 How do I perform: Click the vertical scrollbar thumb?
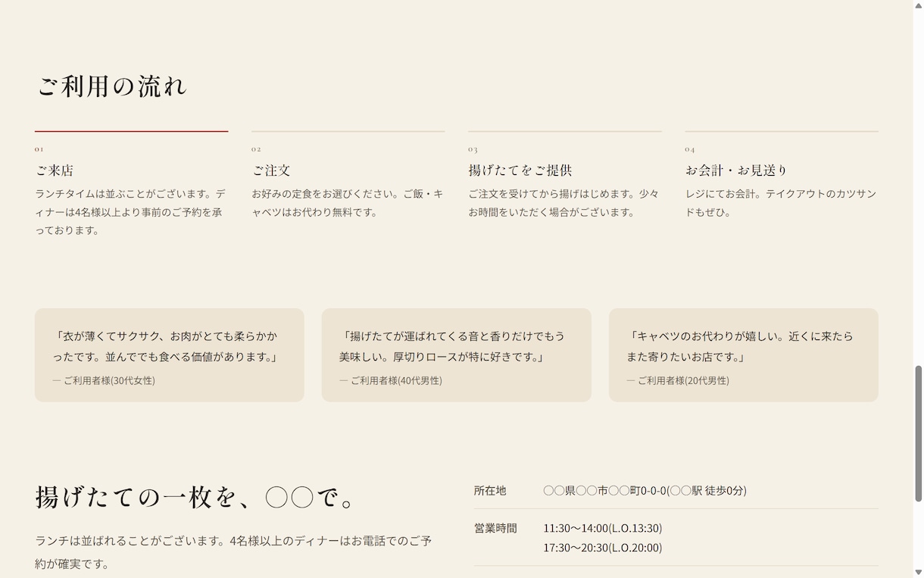(x=919, y=433)
